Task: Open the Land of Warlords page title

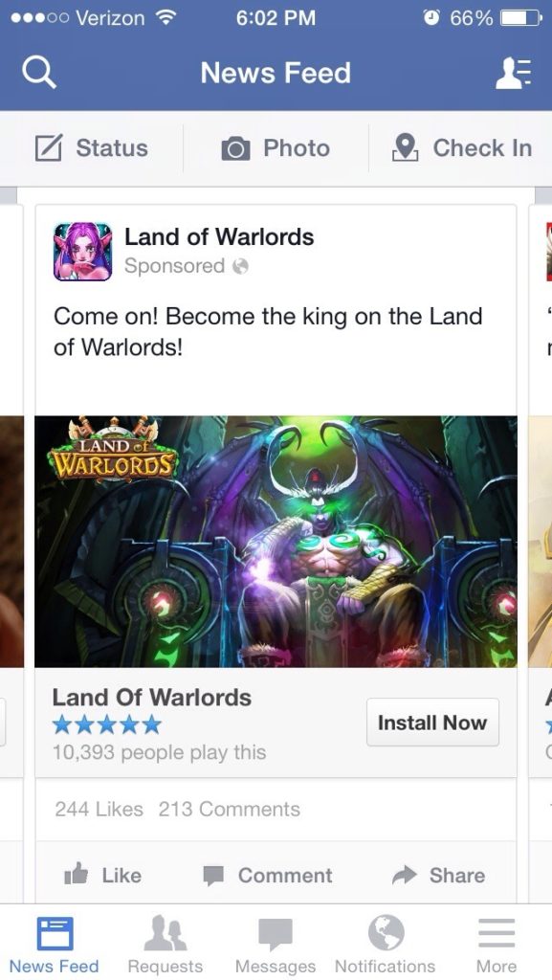Action: coord(219,237)
